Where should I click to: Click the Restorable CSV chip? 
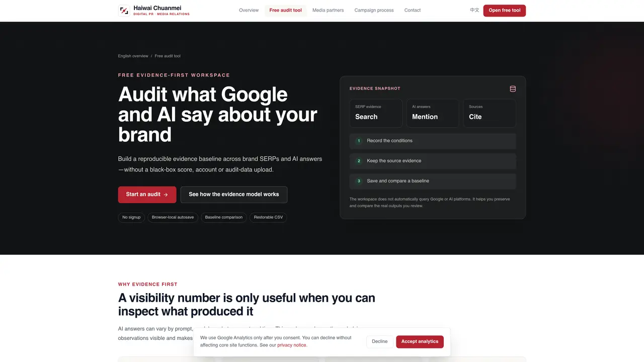pos(268,218)
